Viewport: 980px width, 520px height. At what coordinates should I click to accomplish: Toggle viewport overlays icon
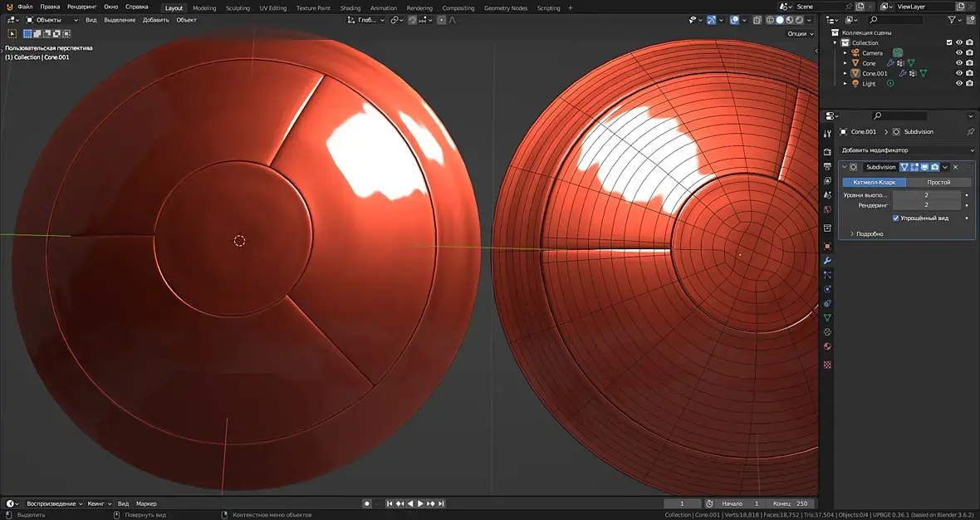point(735,20)
